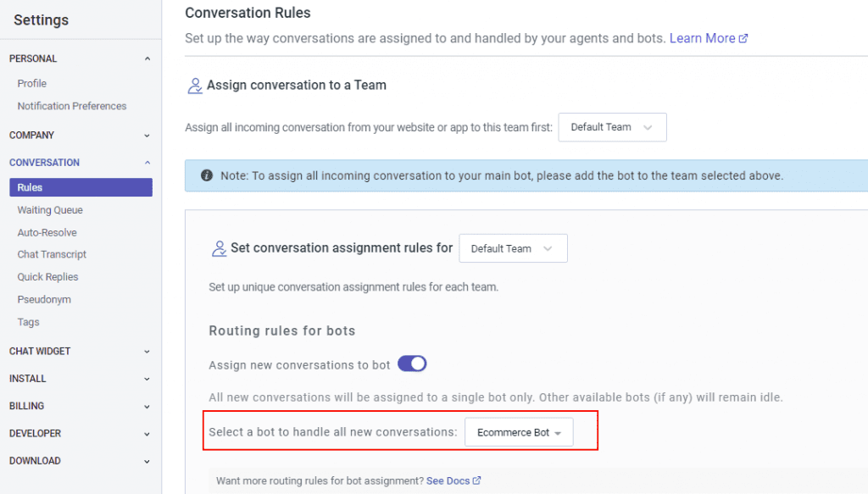This screenshot has height=494, width=868.
Task: Click the info icon in the blue note
Action: (207, 175)
